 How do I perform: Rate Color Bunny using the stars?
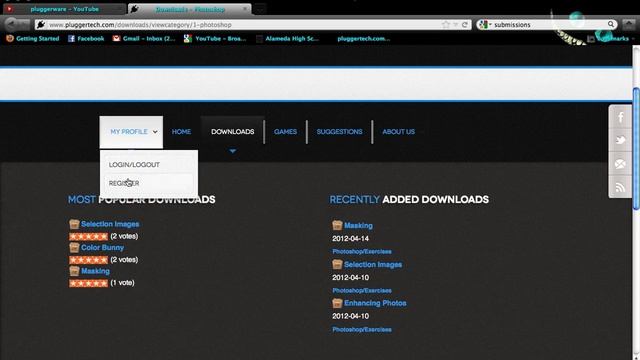[x=88, y=260]
